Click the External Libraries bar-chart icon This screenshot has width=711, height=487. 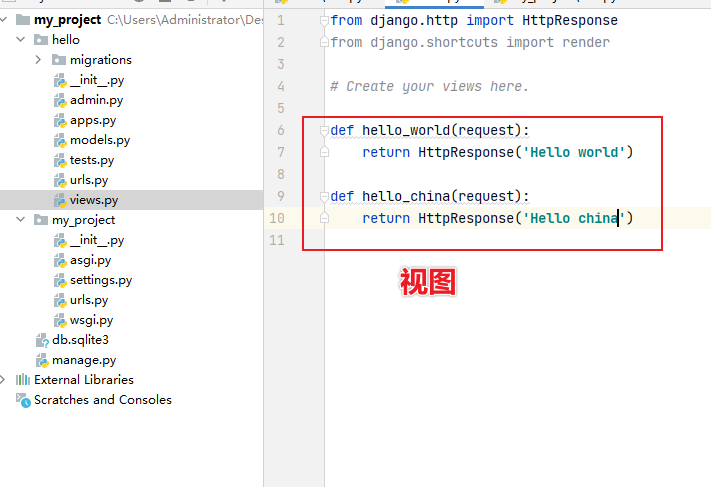coord(23,380)
